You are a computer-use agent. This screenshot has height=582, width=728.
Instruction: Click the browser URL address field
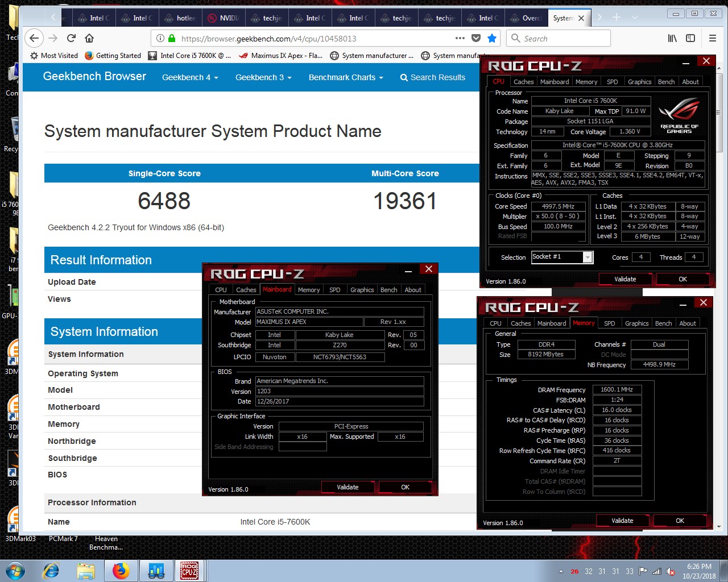pyautogui.click(x=315, y=38)
